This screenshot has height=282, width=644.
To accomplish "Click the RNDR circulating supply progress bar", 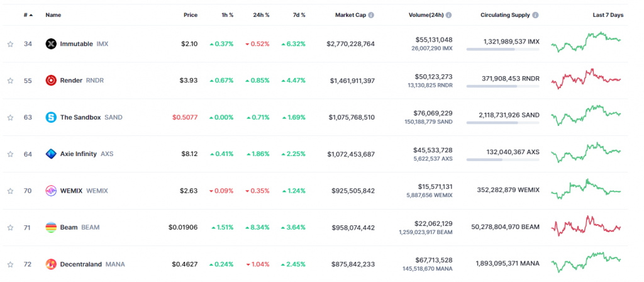I will tap(502, 86).
